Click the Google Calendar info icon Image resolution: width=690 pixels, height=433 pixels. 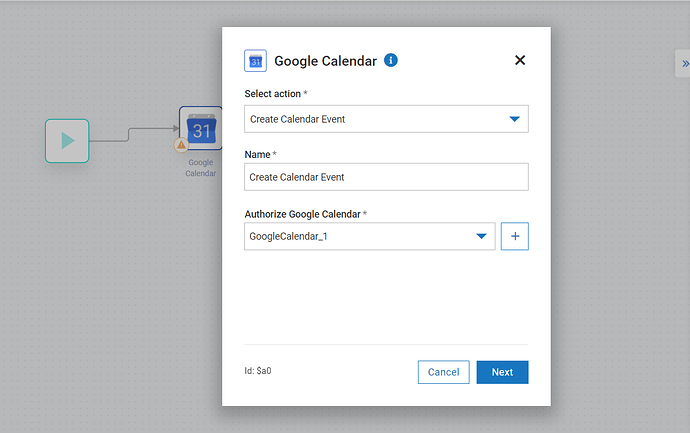(x=391, y=60)
